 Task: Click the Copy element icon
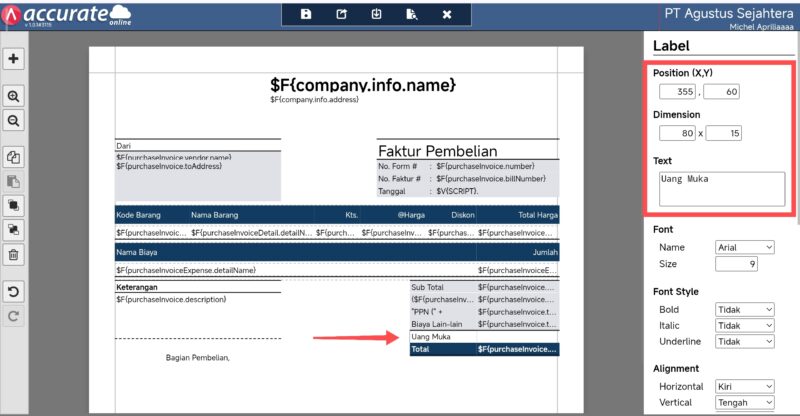pyautogui.click(x=14, y=157)
